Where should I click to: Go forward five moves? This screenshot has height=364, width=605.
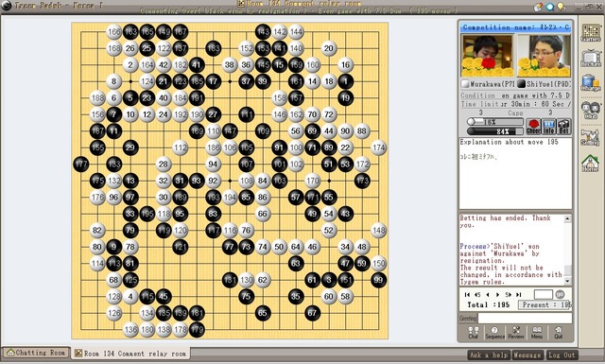pos(509,295)
